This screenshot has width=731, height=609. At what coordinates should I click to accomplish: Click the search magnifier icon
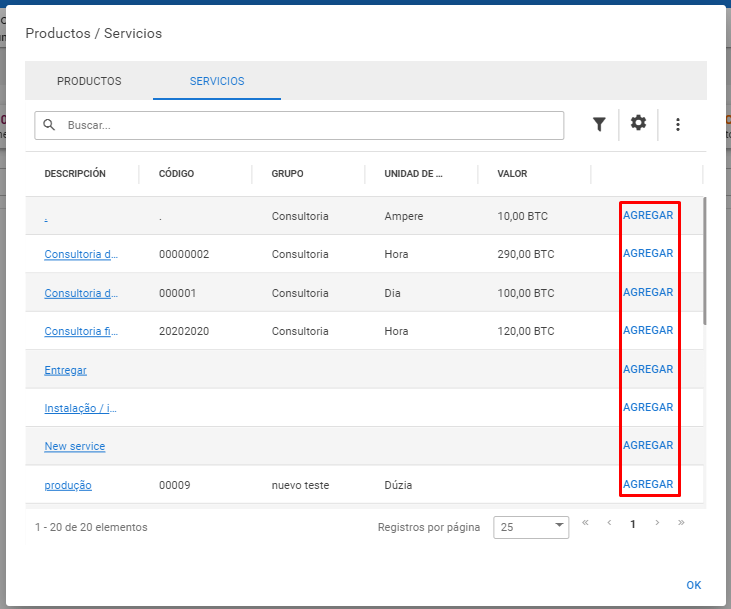click(49, 125)
